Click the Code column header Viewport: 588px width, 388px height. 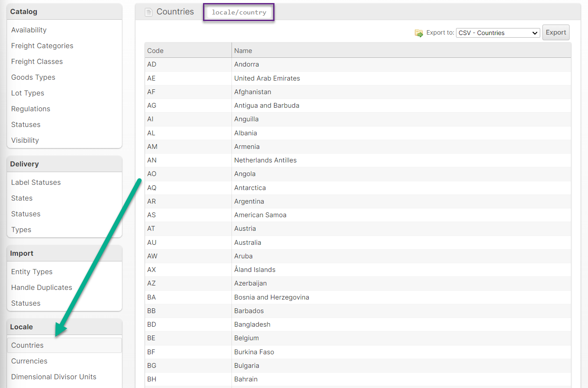pos(155,50)
